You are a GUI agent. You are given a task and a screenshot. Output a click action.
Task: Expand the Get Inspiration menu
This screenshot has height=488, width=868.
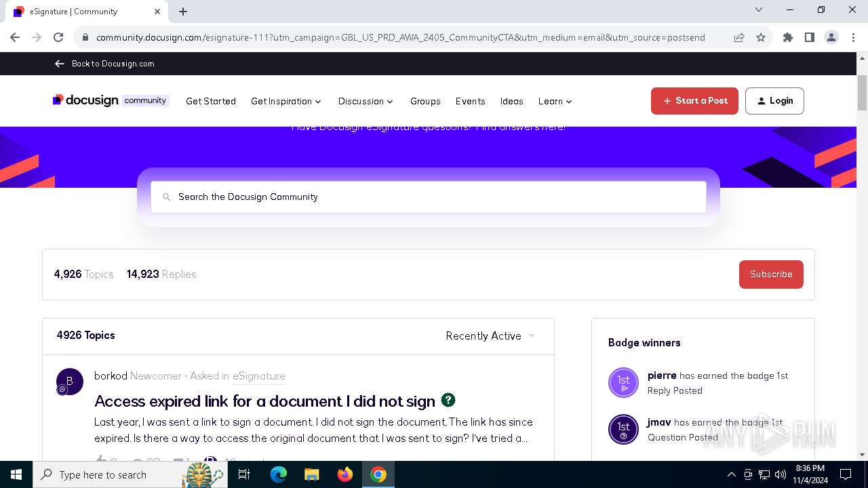click(286, 101)
